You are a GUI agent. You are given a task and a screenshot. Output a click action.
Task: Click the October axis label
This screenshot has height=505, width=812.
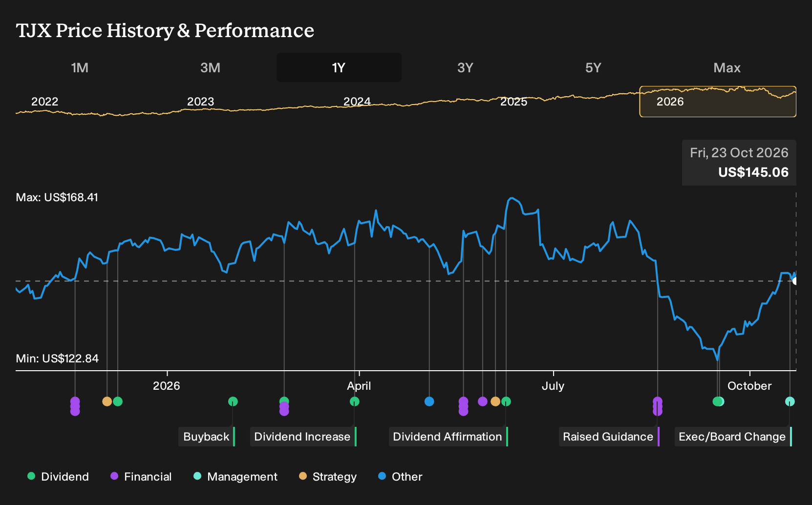749,386
